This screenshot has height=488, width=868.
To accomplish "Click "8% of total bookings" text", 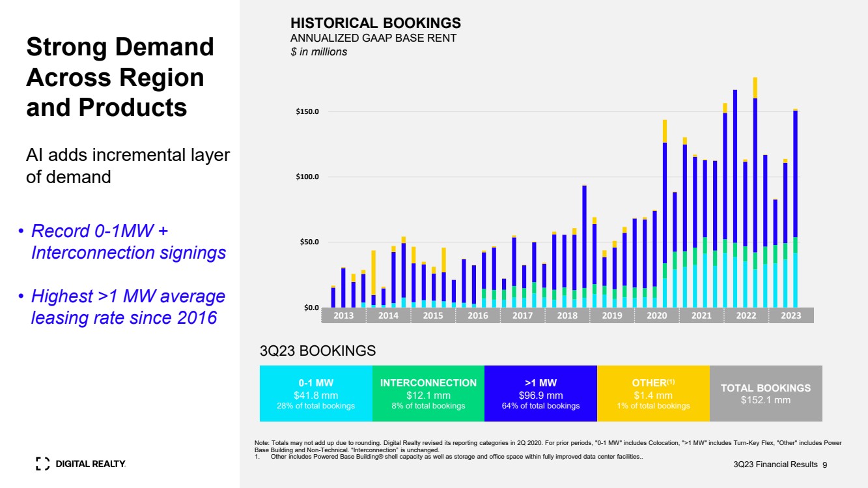I will (x=428, y=406).
